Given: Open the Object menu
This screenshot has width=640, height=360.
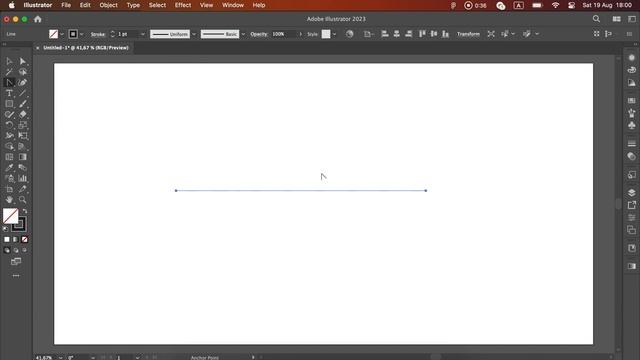Looking at the screenshot, I should (109, 5).
